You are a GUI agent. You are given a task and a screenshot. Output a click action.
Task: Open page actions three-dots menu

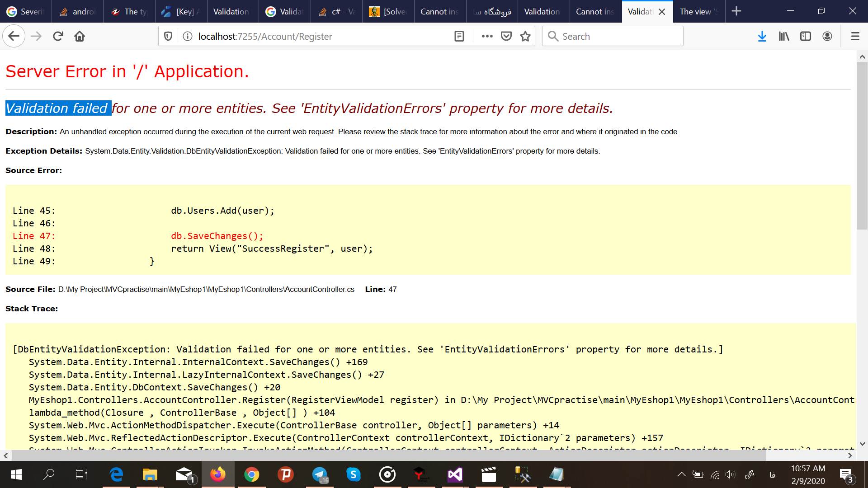[x=487, y=36]
